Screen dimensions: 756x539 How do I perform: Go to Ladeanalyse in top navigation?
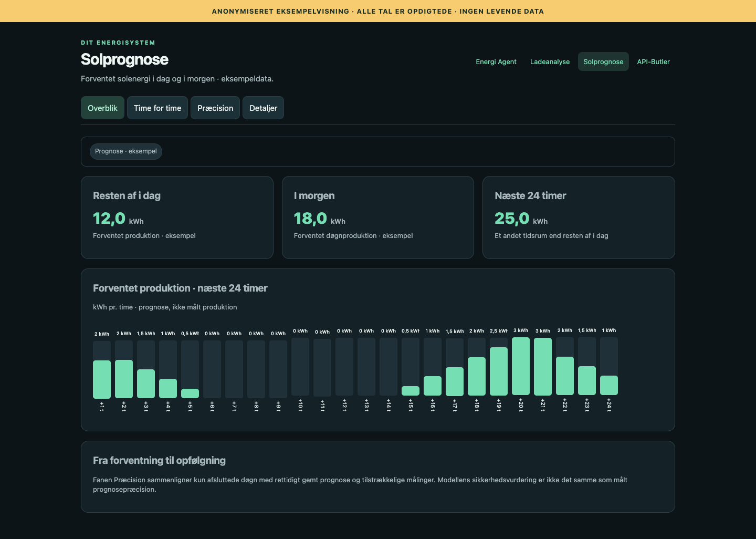coord(550,61)
